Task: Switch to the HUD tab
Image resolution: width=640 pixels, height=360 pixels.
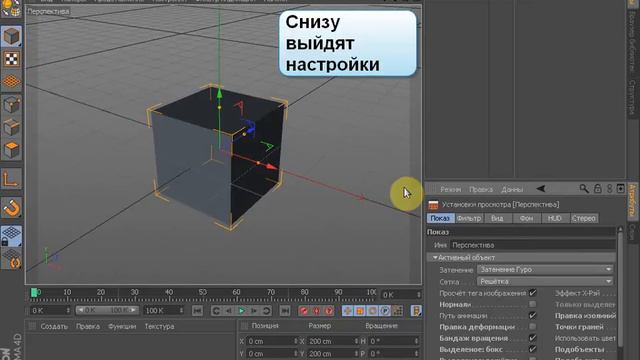Action: [x=555, y=218]
